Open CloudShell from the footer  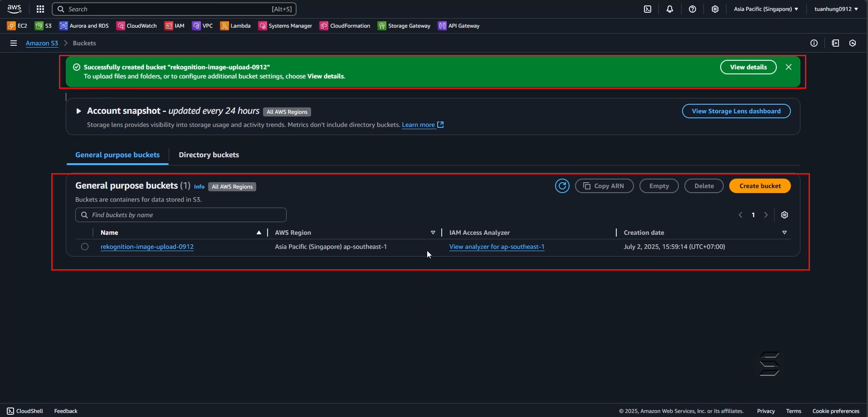click(x=25, y=411)
